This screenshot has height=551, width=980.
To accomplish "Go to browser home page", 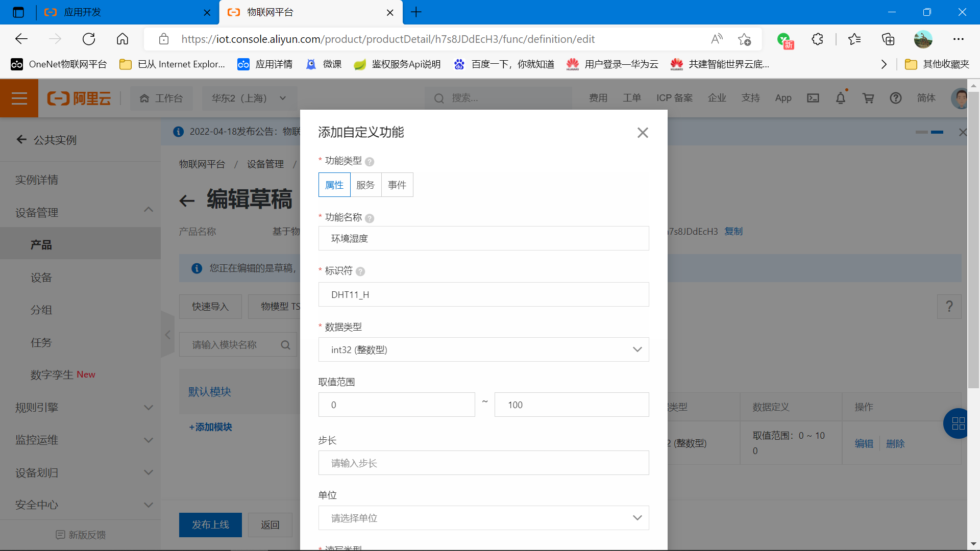I will point(122,39).
